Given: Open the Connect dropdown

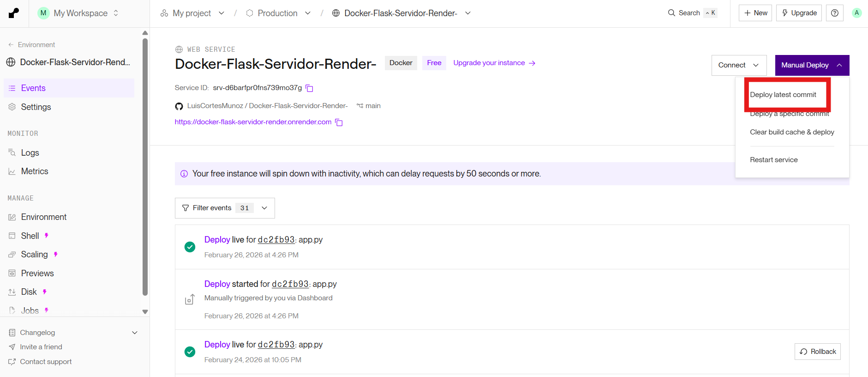Looking at the screenshot, I should (x=739, y=65).
